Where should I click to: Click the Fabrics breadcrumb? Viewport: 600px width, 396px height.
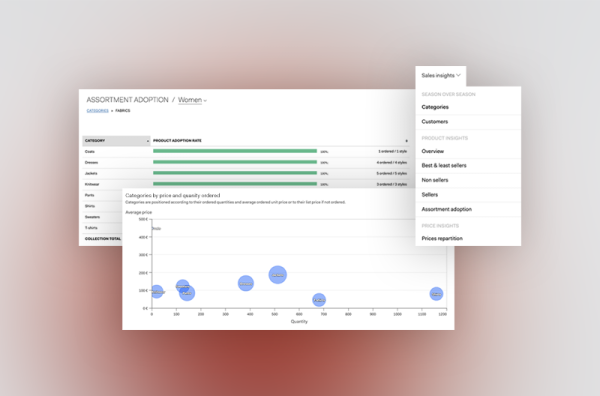(x=123, y=111)
